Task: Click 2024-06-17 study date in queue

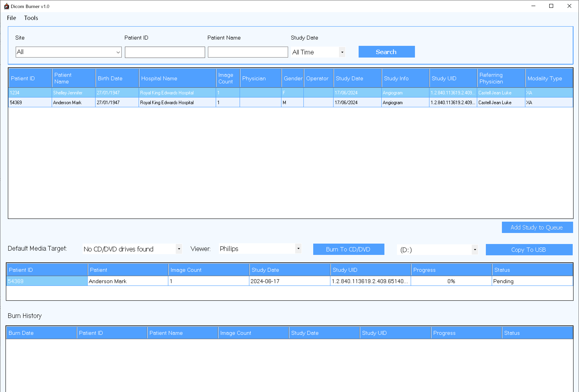Action: (x=290, y=281)
